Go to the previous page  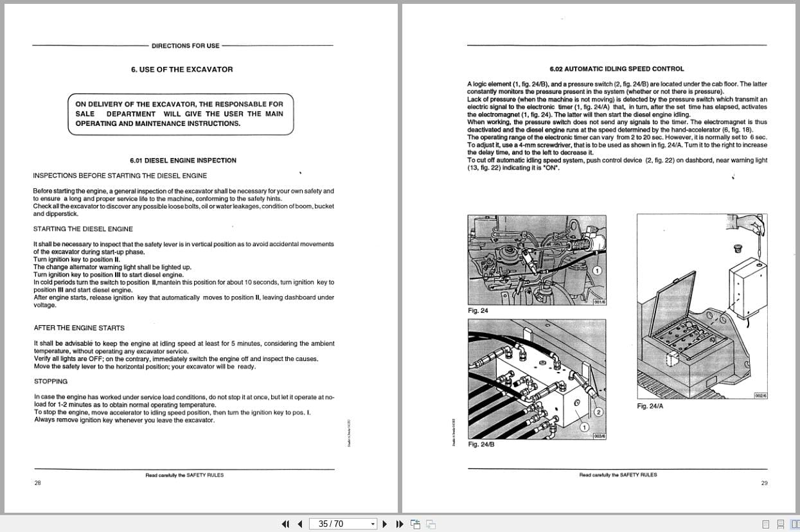[299, 524]
